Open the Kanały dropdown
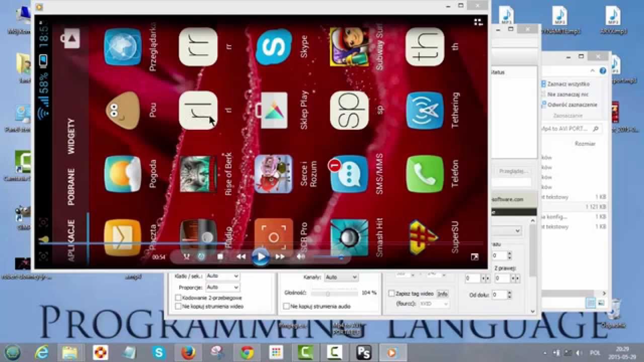This screenshot has width=644, height=362. pyautogui.click(x=341, y=277)
